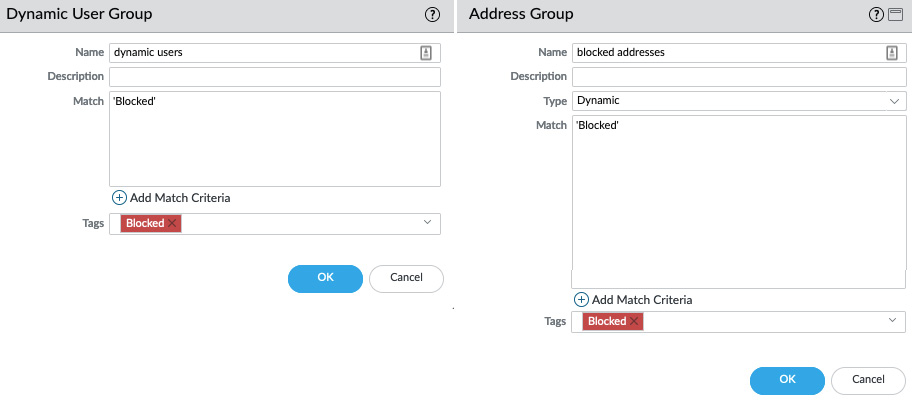This screenshot has height=403, width=912.
Task: Remove Blocked tag from Address Group
Action: (634, 321)
